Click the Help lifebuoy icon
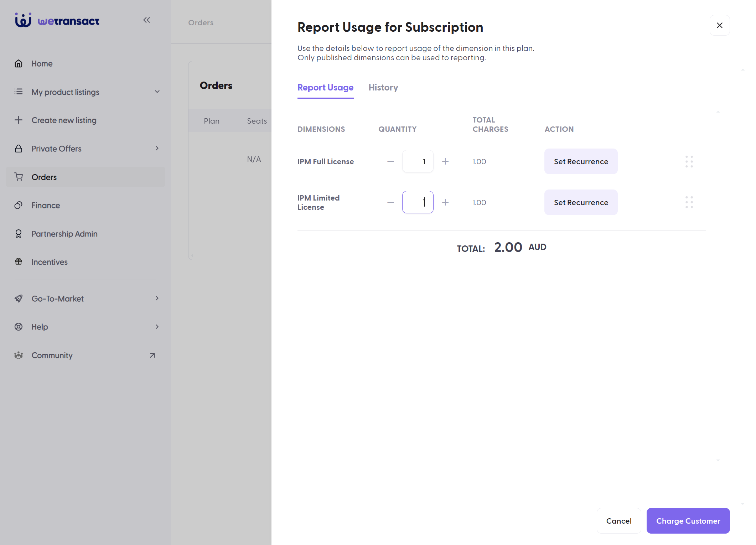 click(x=19, y=327)
